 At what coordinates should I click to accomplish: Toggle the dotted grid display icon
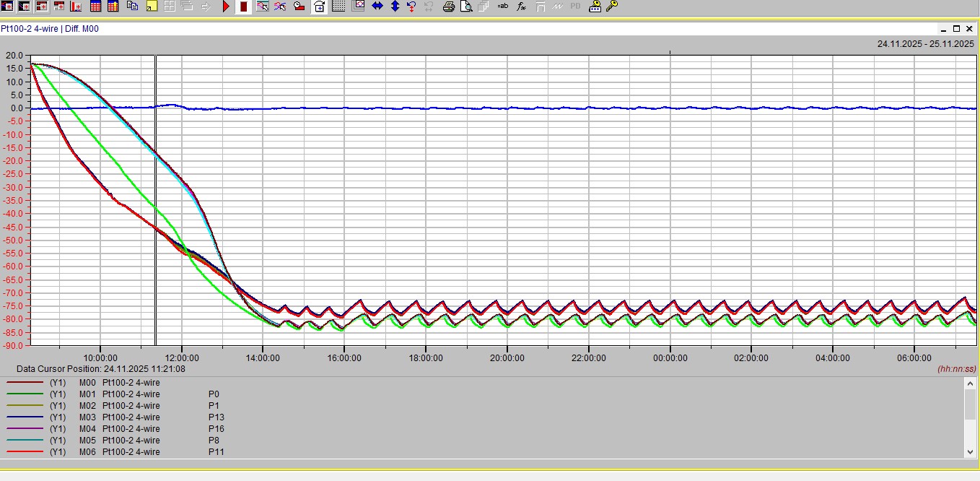click(338, 6)
